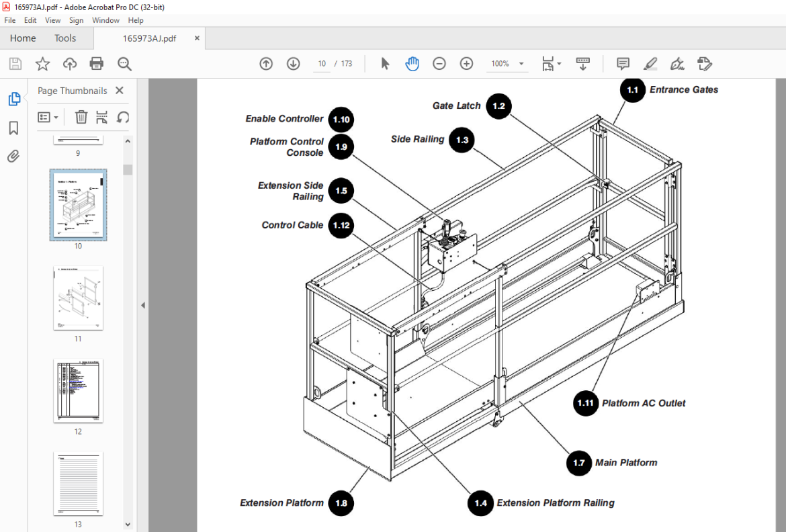Select the arrow selection tool
The height and width of the screenshot is (532, 786).
(385, 64)
